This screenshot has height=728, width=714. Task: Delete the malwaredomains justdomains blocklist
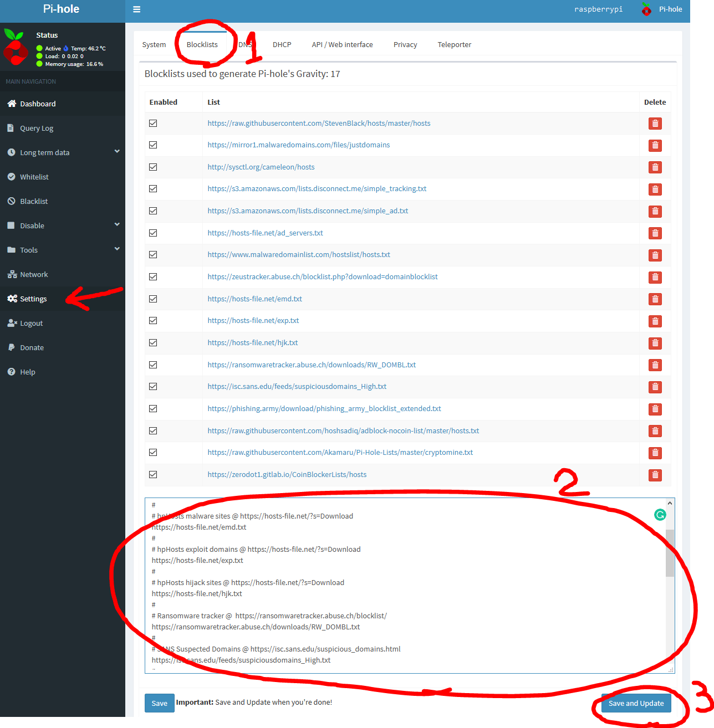[x=655, y=145]
